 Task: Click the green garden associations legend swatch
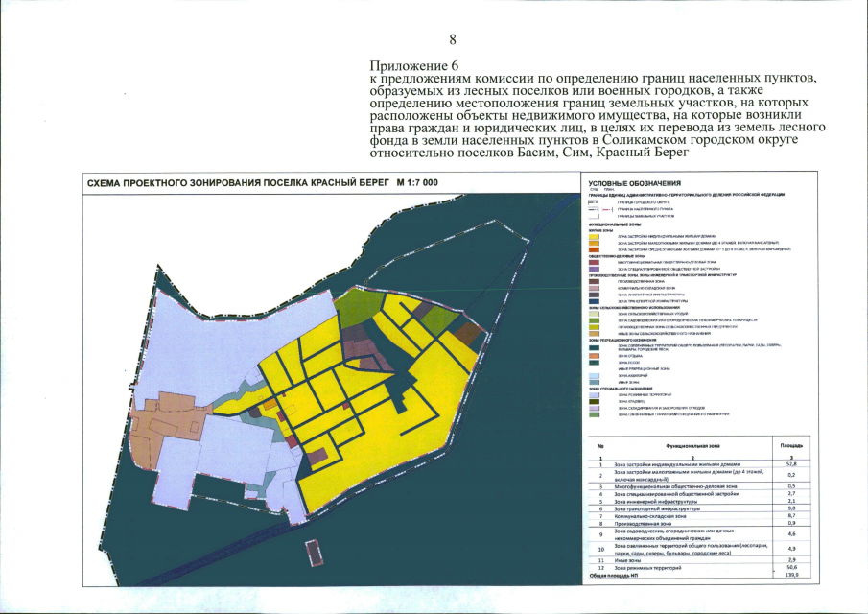[594, 320]
